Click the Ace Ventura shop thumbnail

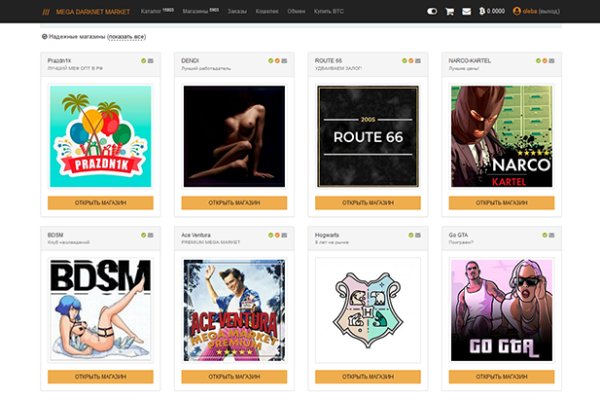[x=234, y=310]
